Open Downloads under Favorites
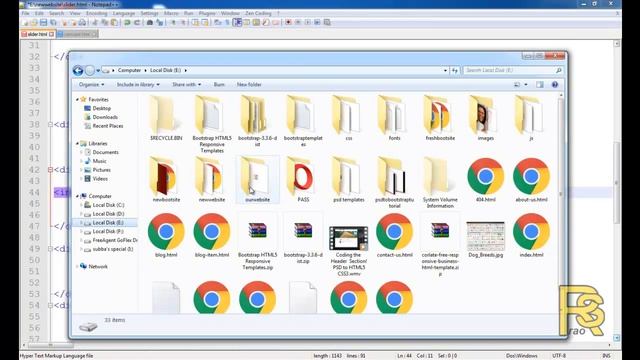 [x=101, y=117]
